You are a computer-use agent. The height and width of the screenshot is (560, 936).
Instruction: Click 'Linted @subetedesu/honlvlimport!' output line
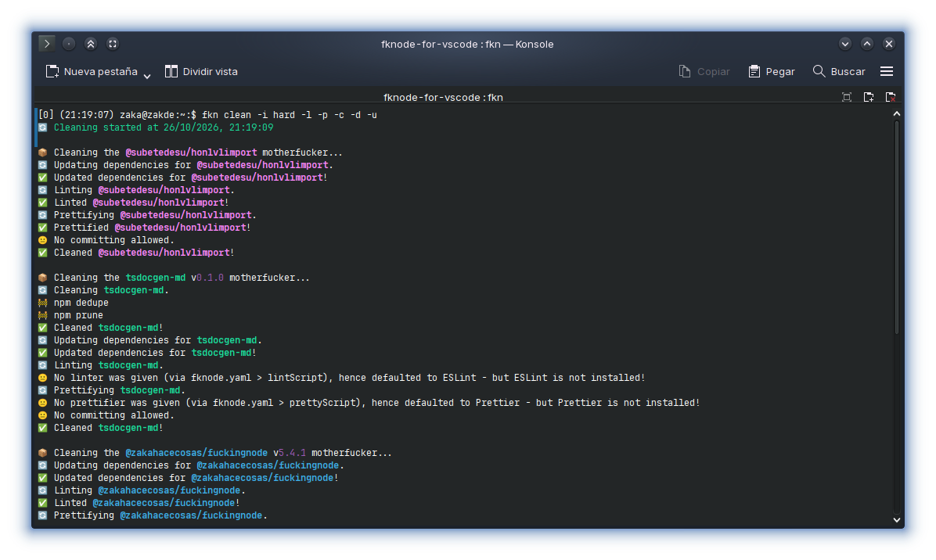pyautogui.click(x=142, y=202)
